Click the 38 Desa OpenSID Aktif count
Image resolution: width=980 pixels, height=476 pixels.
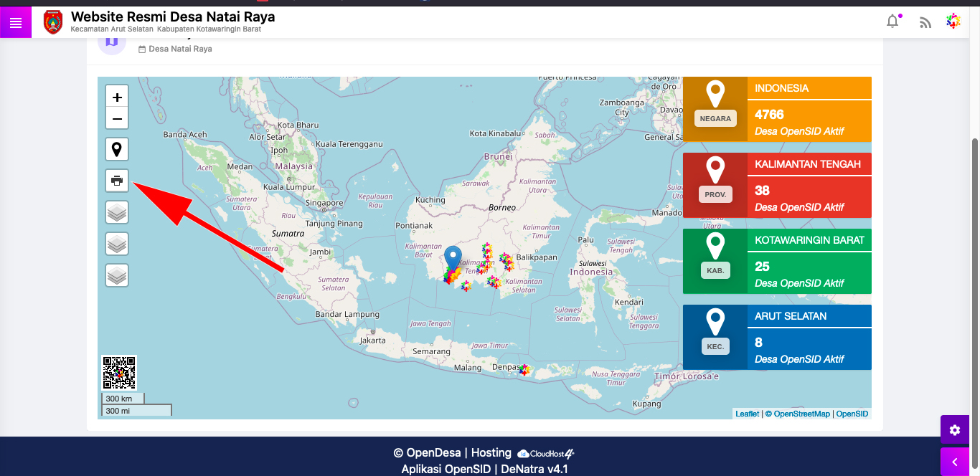(809, 197)
